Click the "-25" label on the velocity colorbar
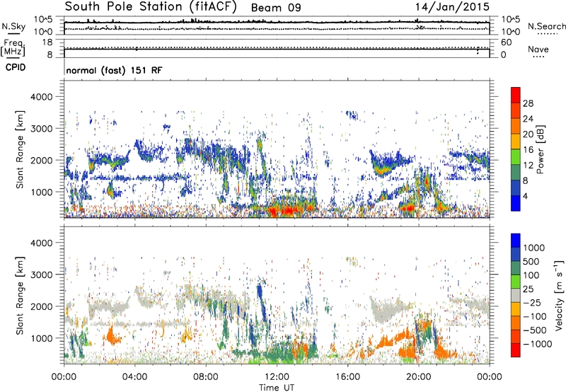Viewport: 566px width, 392px height. click(x=532, y=303)
